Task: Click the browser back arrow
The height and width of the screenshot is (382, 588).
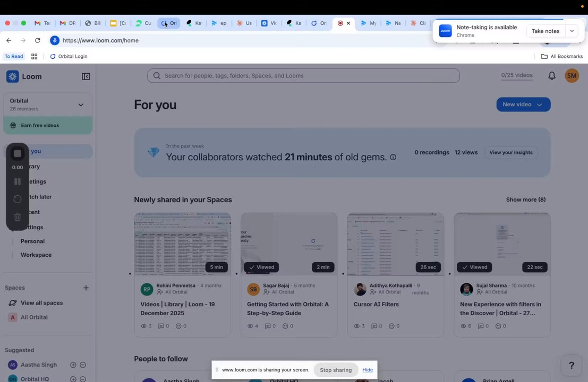Action: pos(8,40)
